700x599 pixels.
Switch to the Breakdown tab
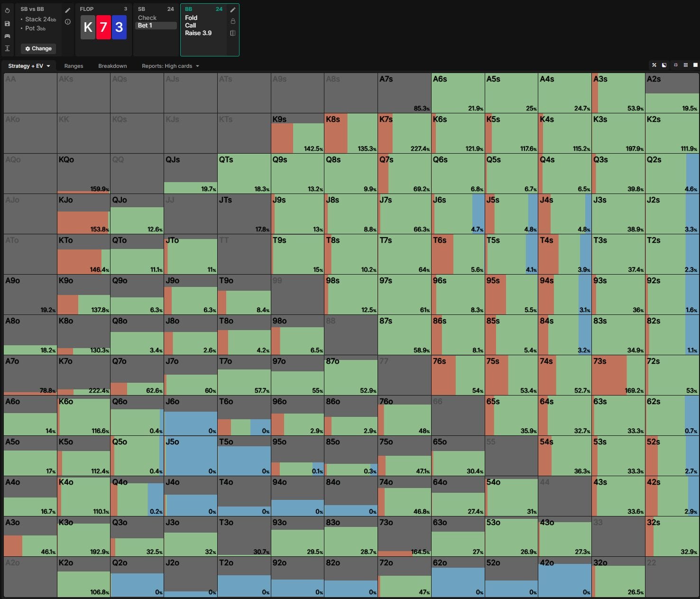112,66
